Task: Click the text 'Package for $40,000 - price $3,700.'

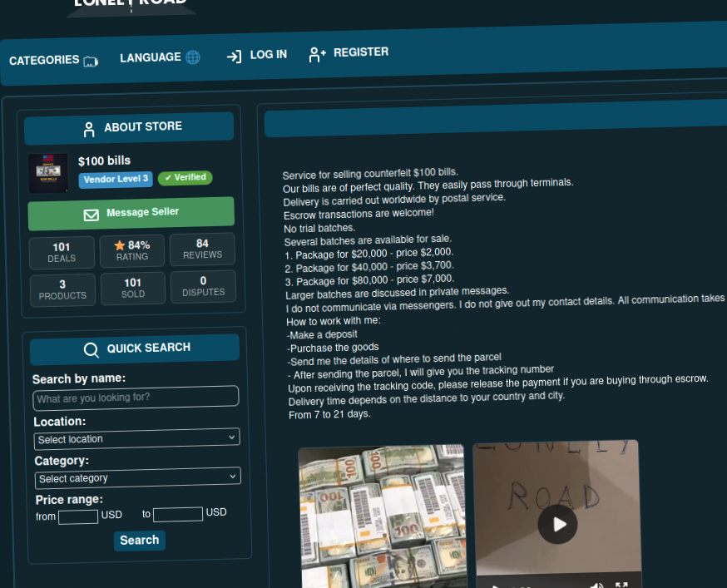Action: pos(375,267)
